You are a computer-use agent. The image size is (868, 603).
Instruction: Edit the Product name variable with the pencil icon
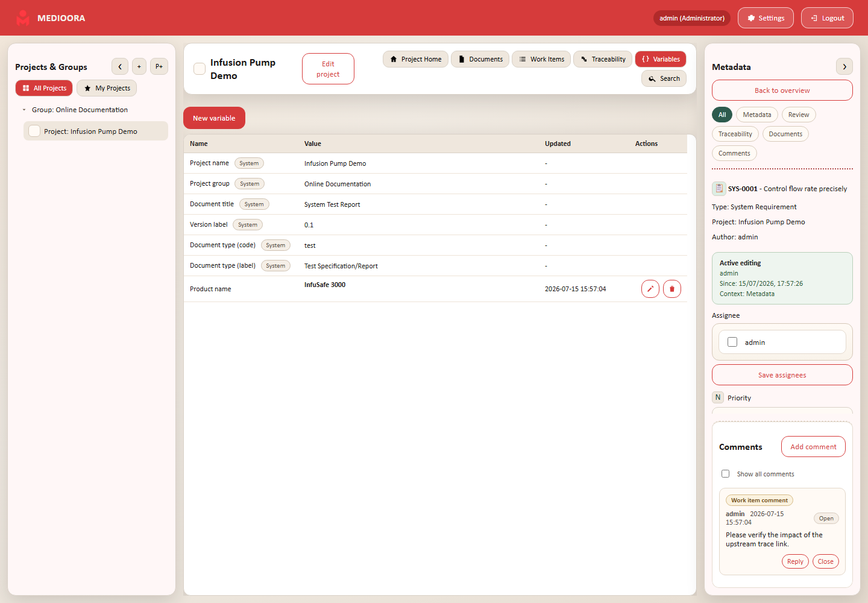coord(650,289)
